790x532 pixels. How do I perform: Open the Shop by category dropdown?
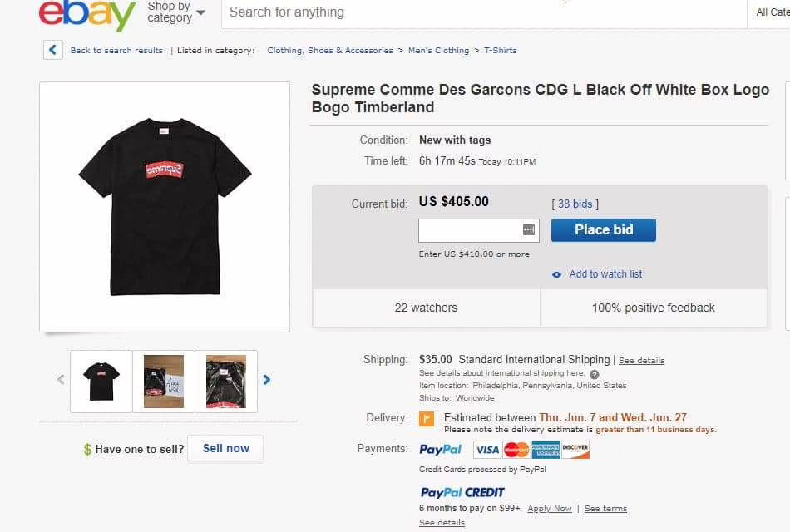click(176, 12)
